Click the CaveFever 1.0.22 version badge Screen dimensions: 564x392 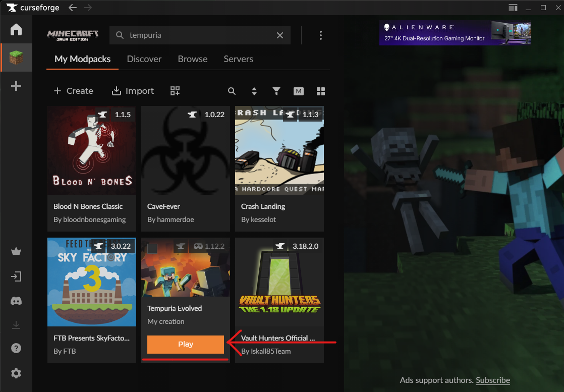pyautogui.click(x=214, y=115)
